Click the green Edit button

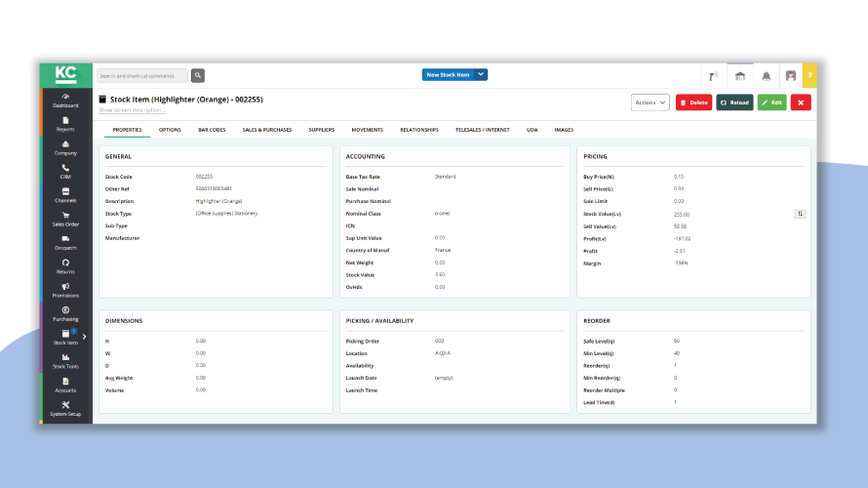[x=771, y=102]
